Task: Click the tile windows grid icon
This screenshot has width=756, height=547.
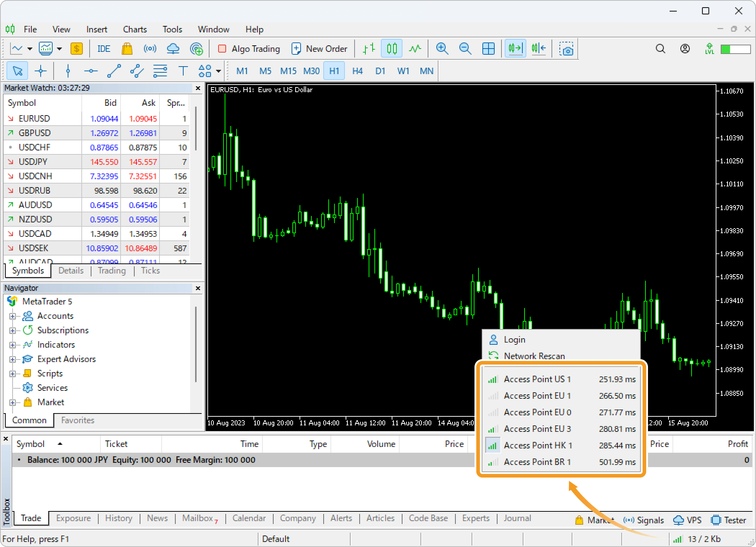Action: point(488,49)
